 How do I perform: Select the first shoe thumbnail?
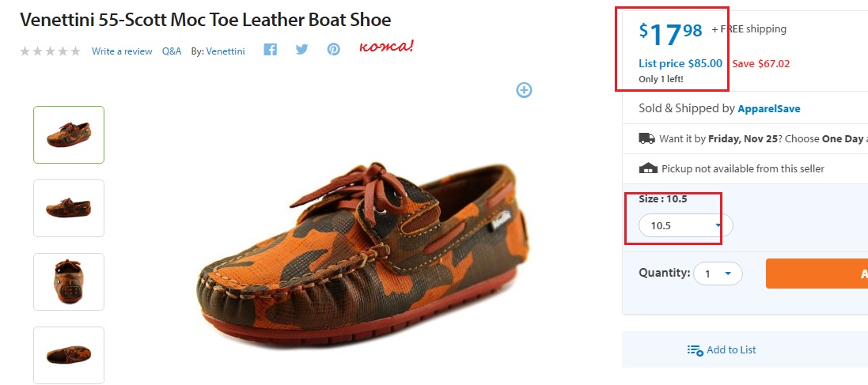coord(69,135)
